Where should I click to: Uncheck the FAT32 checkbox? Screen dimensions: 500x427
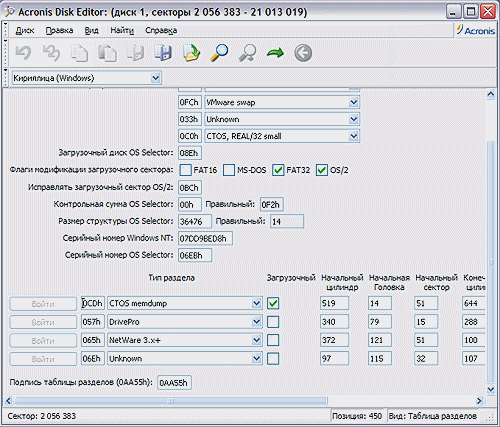278,170
